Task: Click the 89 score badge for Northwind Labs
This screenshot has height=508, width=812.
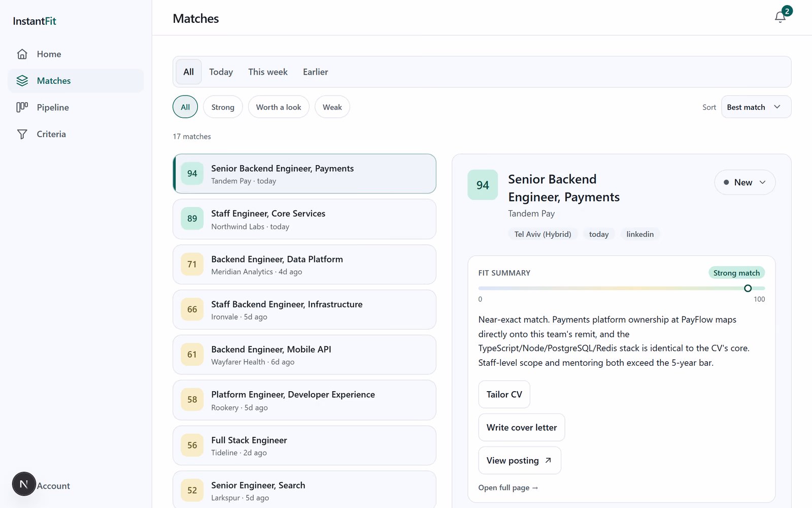Action: point(192,219)
